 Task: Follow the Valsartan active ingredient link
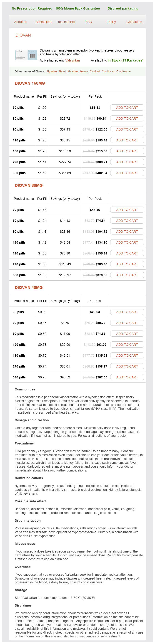click(x=73, y=61)
